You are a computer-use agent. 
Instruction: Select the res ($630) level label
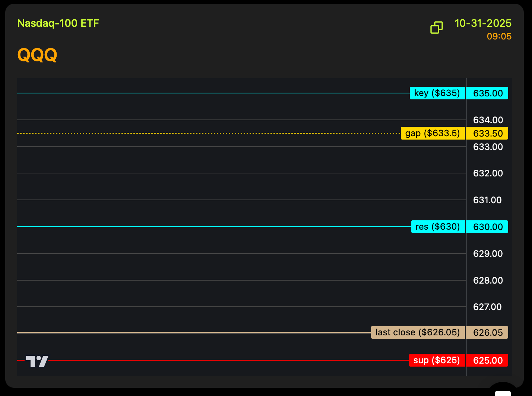click(x=438, y=227)
